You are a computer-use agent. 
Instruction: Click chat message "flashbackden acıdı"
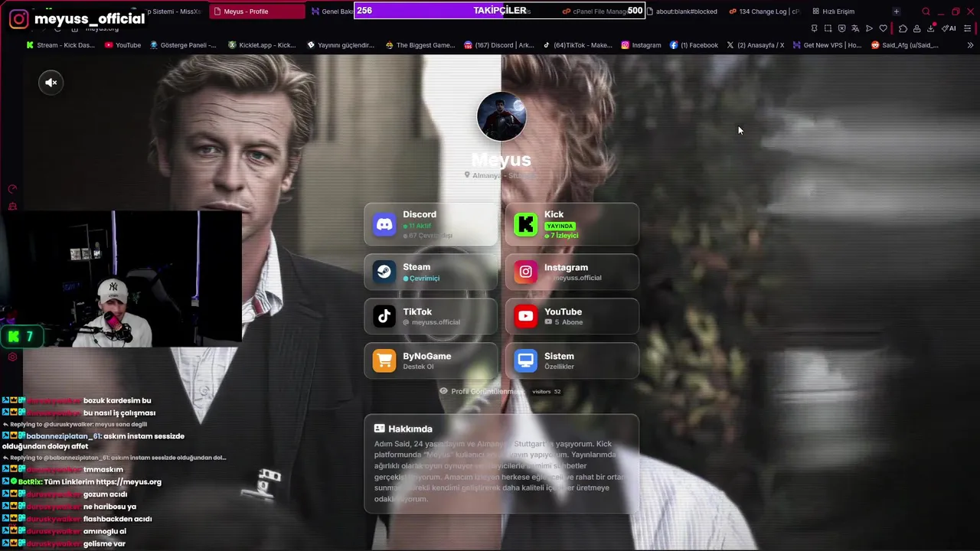(x=117, y=519)
